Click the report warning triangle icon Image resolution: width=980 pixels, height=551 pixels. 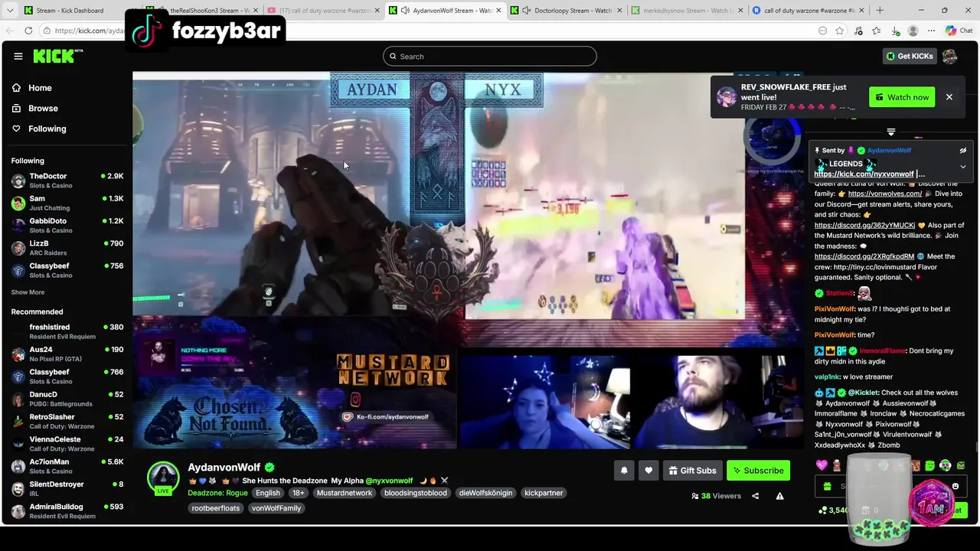(779, 496)
